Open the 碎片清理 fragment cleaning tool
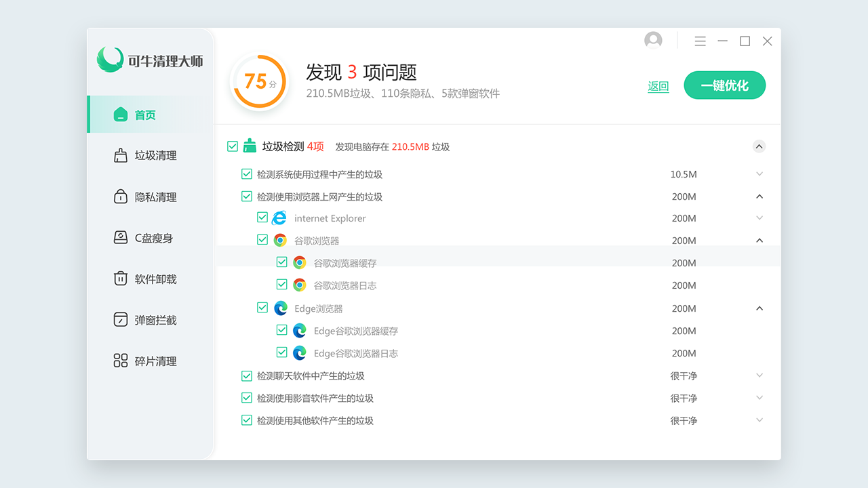Viewport: 868px width, 488px height. click(x=121, y=361)
